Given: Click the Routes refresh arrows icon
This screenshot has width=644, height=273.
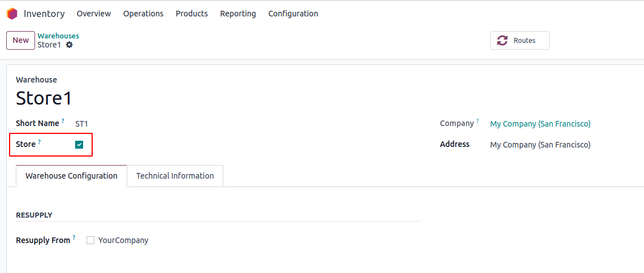Looking at the screenshot, I should (502, 41).
